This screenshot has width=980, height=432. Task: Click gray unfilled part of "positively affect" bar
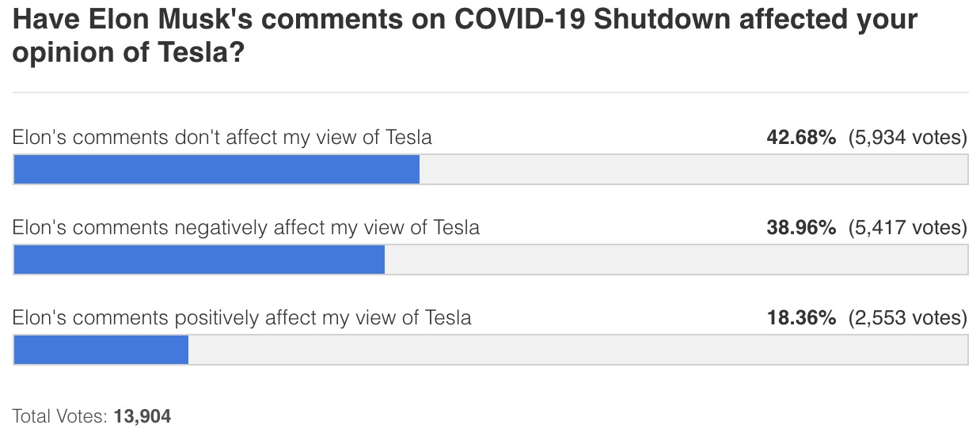[577, 350]
